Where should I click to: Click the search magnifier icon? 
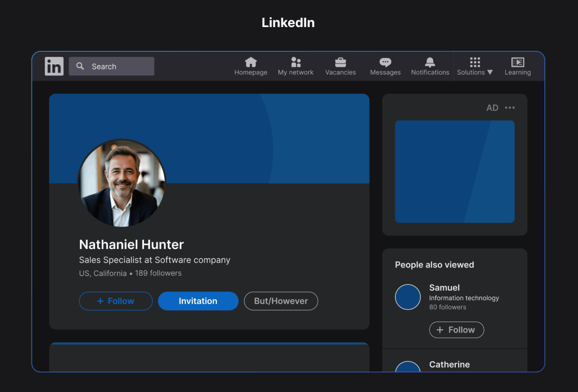80,66
